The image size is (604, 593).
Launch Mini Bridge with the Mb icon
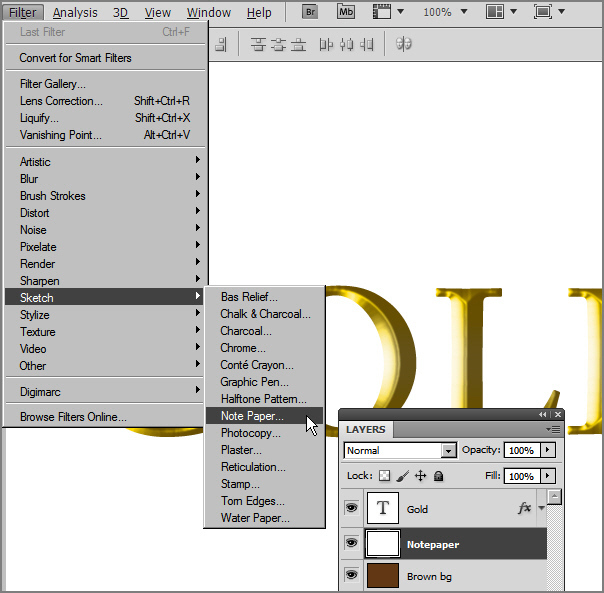point(346,12)
